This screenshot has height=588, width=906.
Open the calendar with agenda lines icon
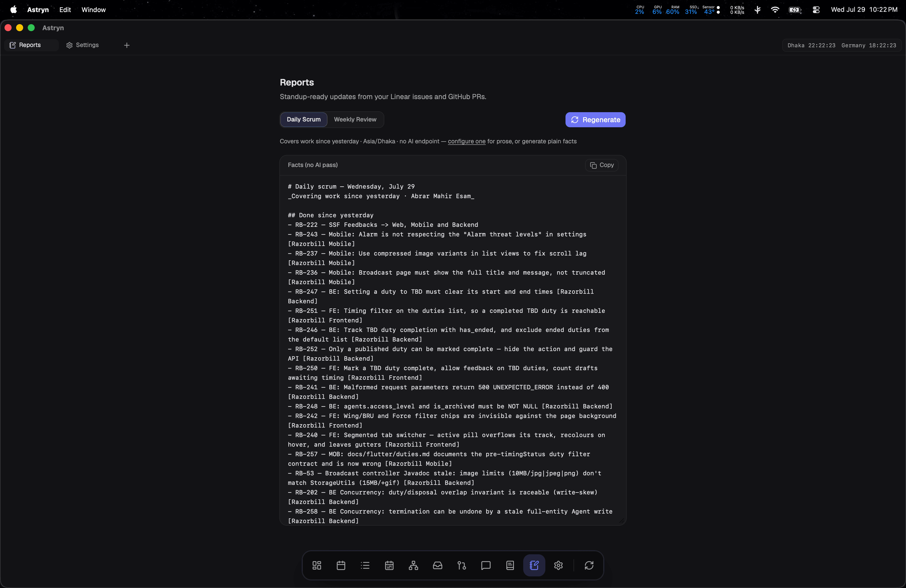pos(389,565)
